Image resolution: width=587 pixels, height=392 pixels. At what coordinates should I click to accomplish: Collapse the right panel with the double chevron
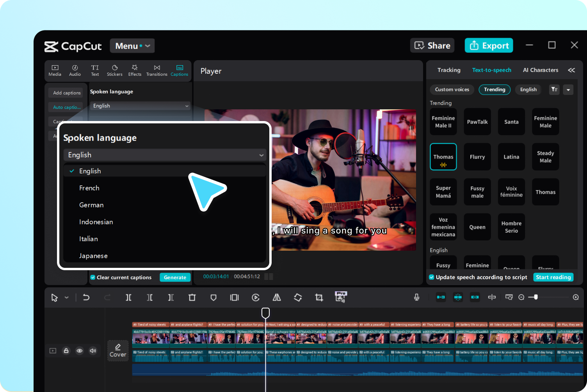pyautogui.click(x=571, y=70)
